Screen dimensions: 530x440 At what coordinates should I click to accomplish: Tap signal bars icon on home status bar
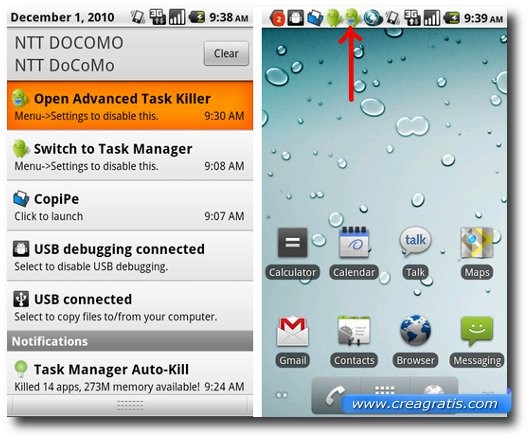pyautogui.click(x=432, y=18)
